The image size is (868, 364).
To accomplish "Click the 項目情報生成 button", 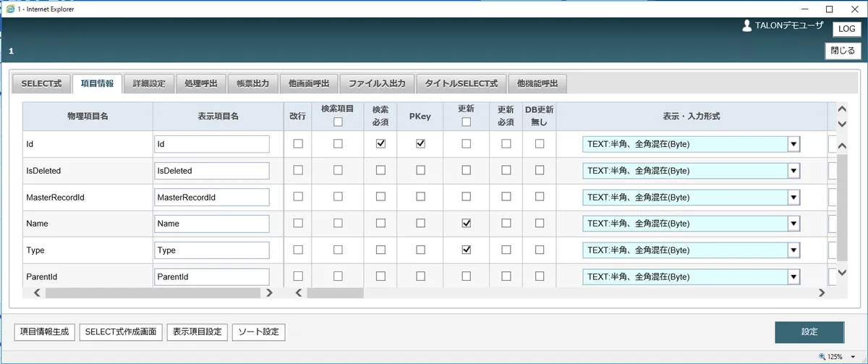I will pos(44,332).
